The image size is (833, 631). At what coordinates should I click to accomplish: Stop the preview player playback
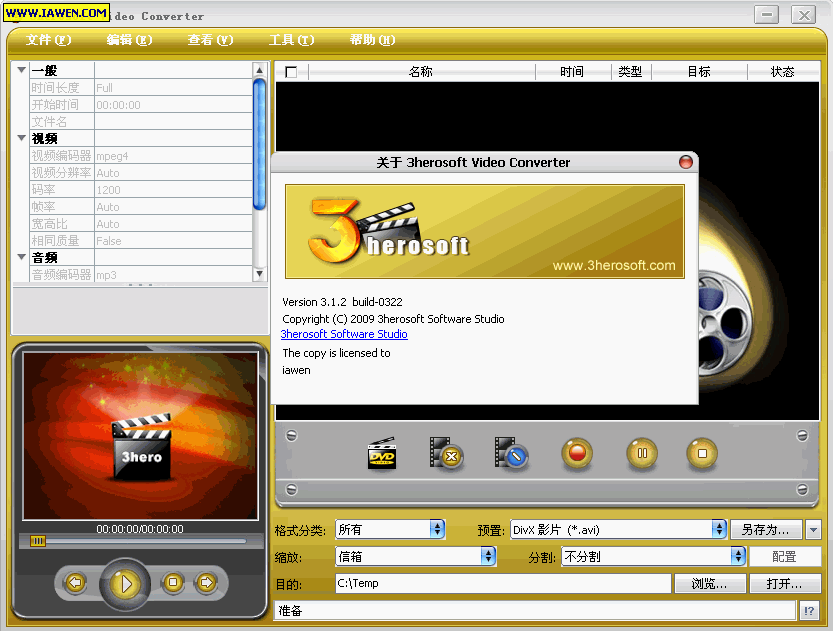[173, 582]
